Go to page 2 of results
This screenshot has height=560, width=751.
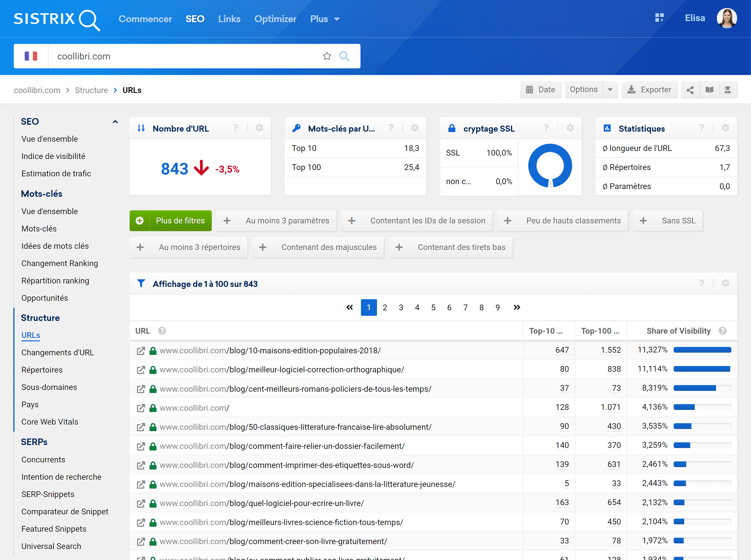tap(385, 307)
